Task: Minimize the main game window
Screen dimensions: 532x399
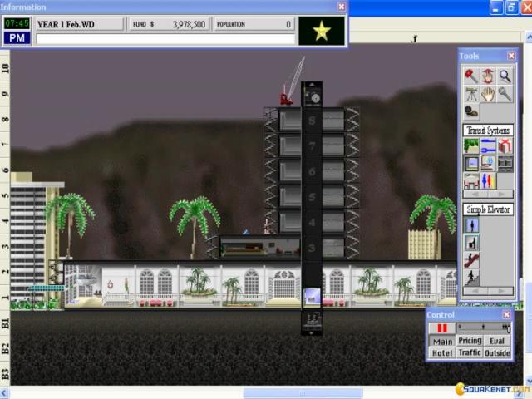Action: [496, 7]
